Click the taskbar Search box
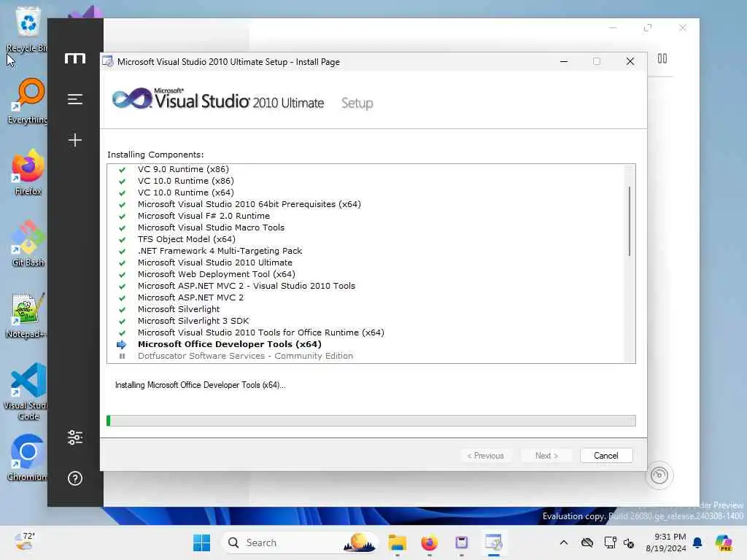 tap(300, 542)
